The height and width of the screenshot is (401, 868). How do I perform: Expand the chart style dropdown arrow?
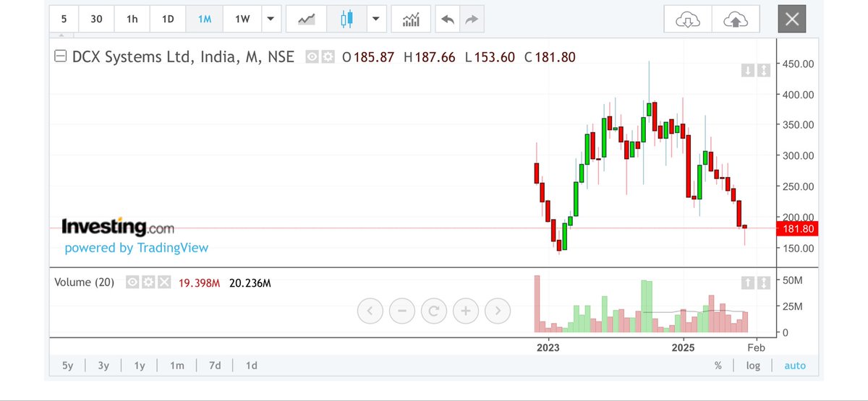click(376, 20)
